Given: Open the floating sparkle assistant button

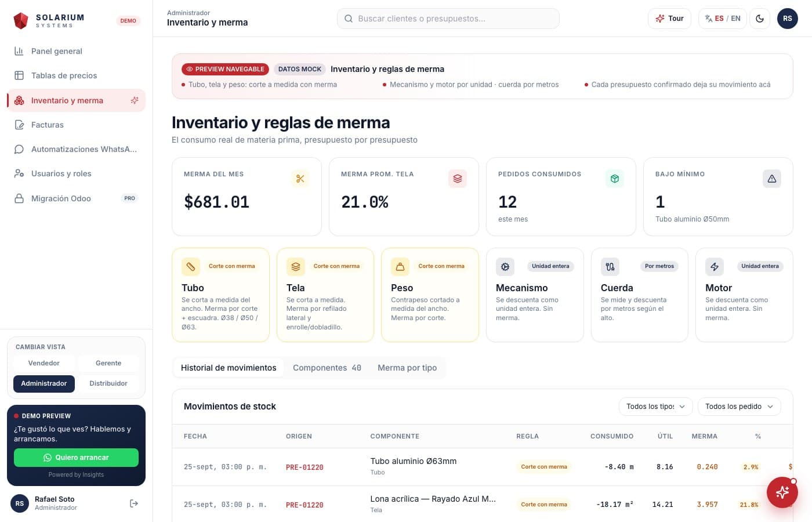Looking at the screenshot, I should (x=782, y=492).
